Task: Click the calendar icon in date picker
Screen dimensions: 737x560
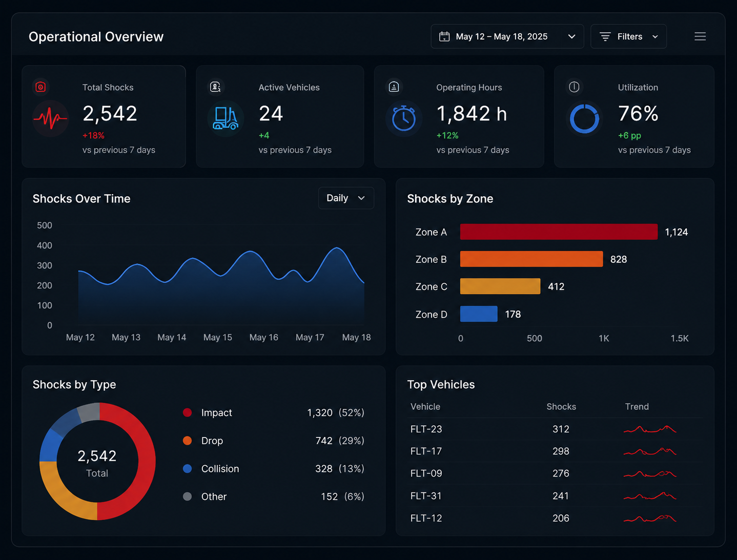Action: [x=444, y=36]
